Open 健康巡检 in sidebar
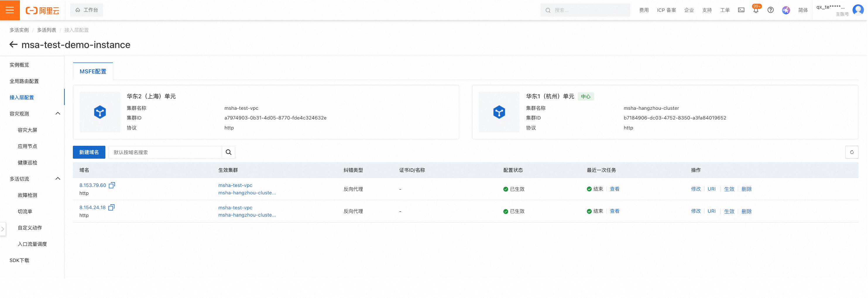Viewport: 868px width, 298px height. [x=27, y=162]
